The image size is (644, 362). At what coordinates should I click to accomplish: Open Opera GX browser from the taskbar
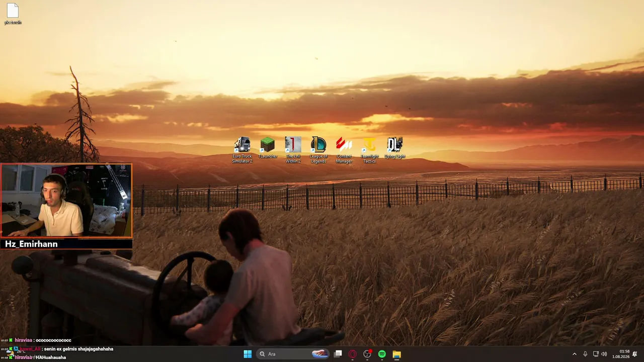[353, 354]
